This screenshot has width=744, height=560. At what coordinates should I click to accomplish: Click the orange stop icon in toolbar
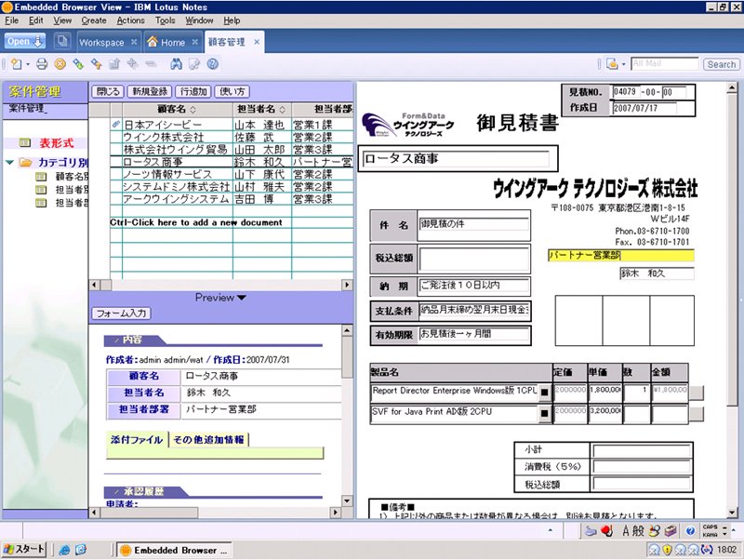tap(60, 64)
